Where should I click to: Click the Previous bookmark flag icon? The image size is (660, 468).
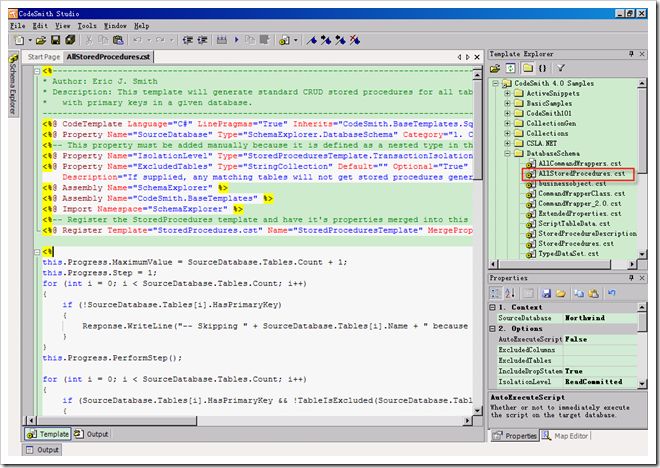340,40
